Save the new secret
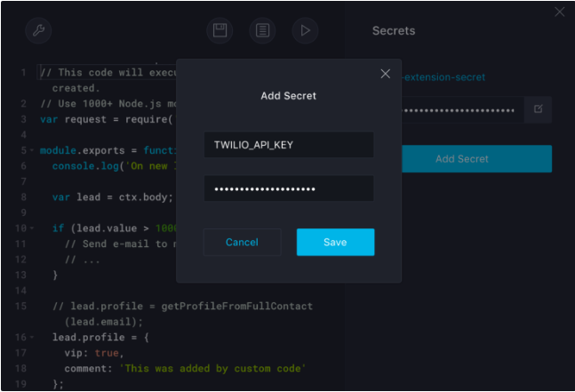 click(336, 242)
